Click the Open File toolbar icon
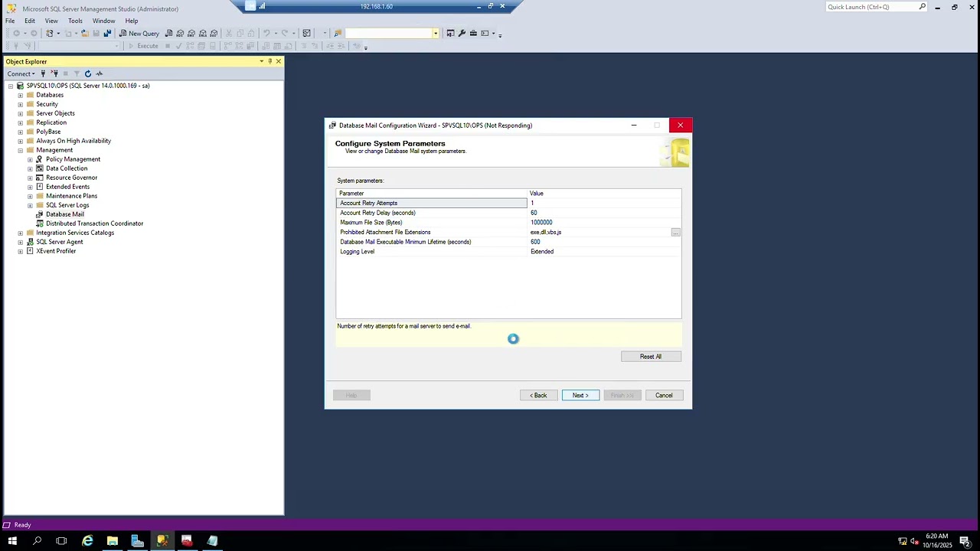This screenshot has height=551, width=980. 84,34
